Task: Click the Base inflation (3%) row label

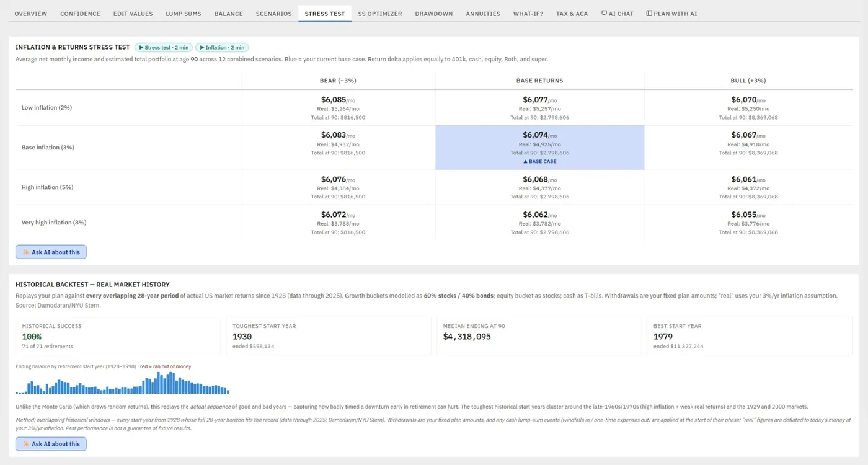Action: coord(48,148)
